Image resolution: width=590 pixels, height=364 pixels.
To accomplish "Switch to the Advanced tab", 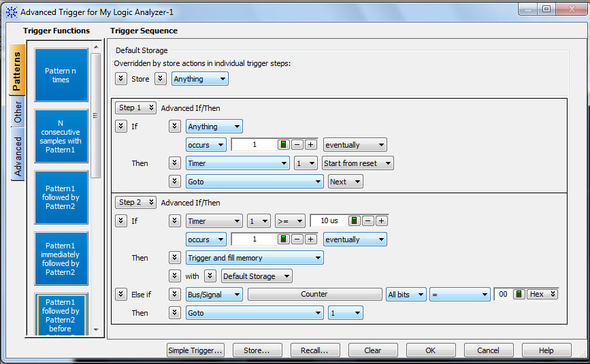I will 18,156.
